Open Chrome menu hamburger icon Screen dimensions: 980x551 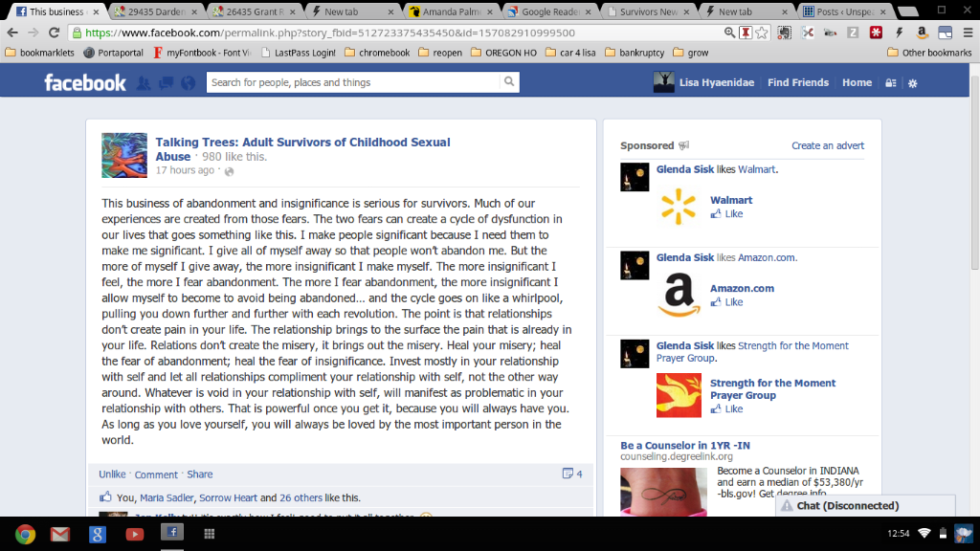point(968,33)
